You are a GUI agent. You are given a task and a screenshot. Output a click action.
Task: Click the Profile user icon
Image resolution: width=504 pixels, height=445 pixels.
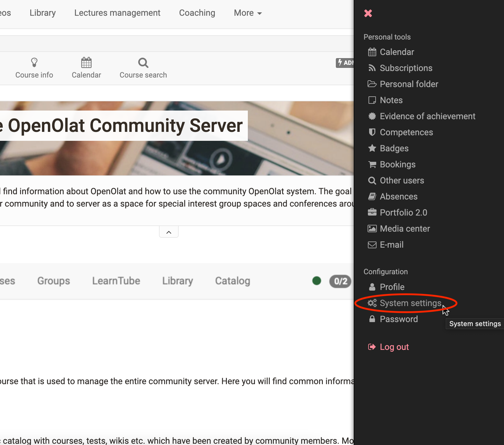click(x=372, y=287)
